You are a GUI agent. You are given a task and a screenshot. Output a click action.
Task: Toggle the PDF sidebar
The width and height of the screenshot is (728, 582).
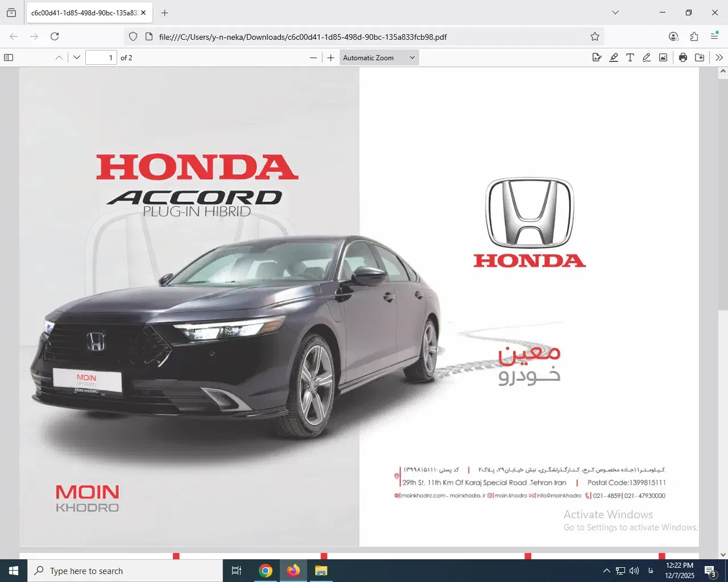click(x=9, y=57)
